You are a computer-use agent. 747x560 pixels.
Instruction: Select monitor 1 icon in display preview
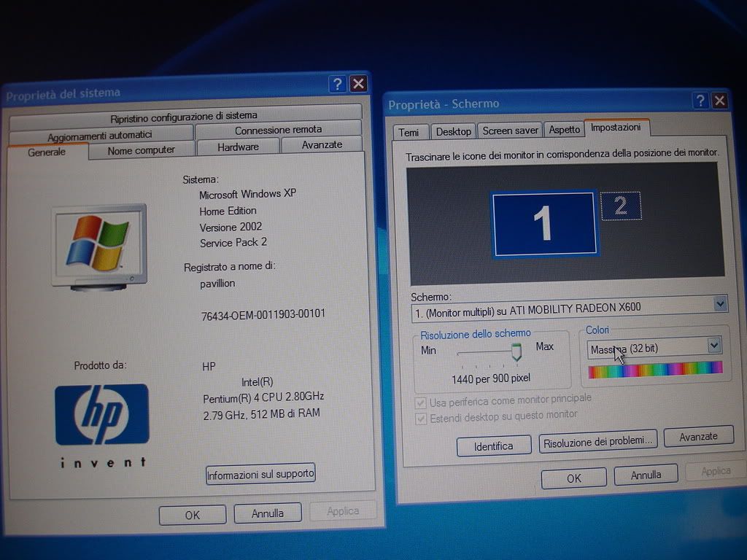click(543, 224)
